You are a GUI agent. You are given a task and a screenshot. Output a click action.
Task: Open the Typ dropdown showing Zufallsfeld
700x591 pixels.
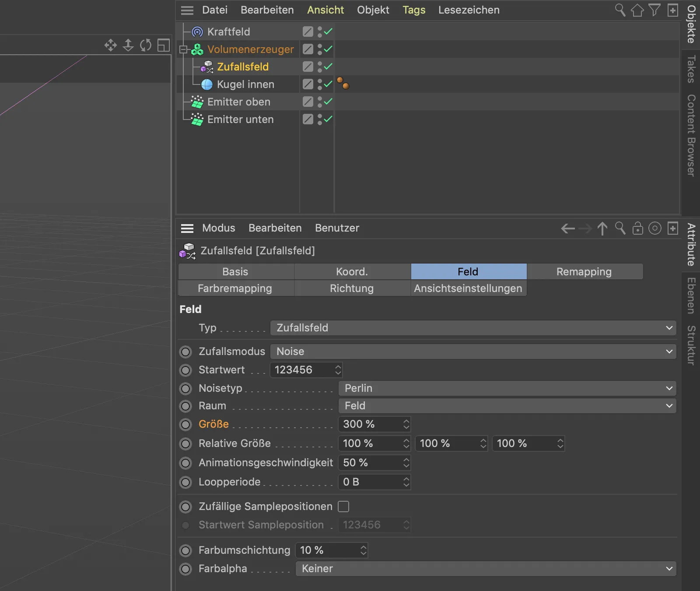(x=473, y=328)
